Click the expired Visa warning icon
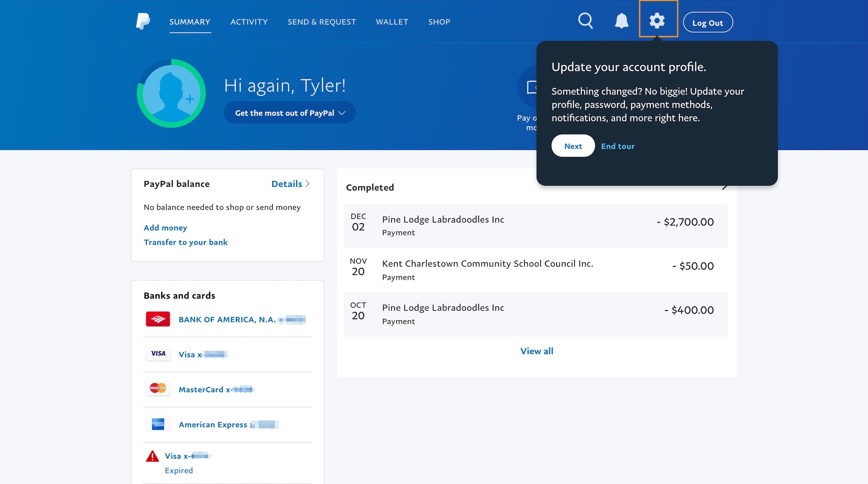Image resolution: width=868 pixels, height=484 pixels. pyautogui.click(x=152, y=456)
